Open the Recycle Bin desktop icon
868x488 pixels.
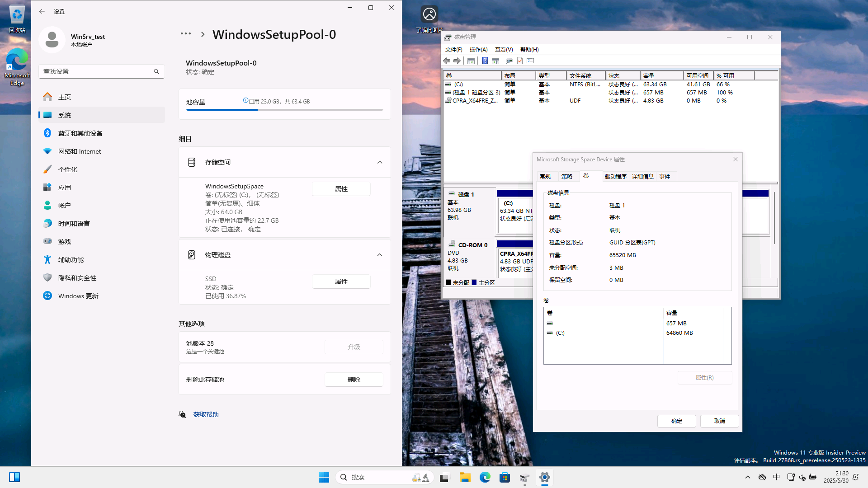(17, 19)
